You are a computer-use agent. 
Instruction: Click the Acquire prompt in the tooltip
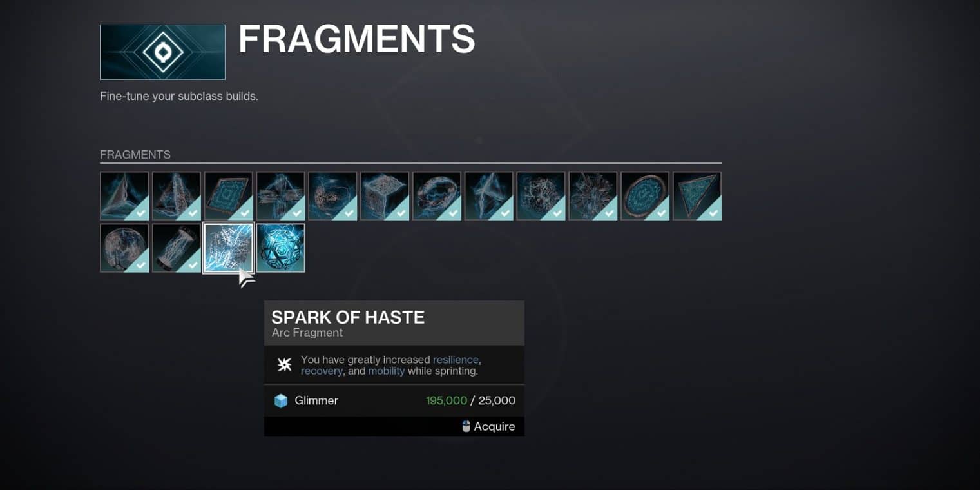pyautogui.click(x=488, y=426)
